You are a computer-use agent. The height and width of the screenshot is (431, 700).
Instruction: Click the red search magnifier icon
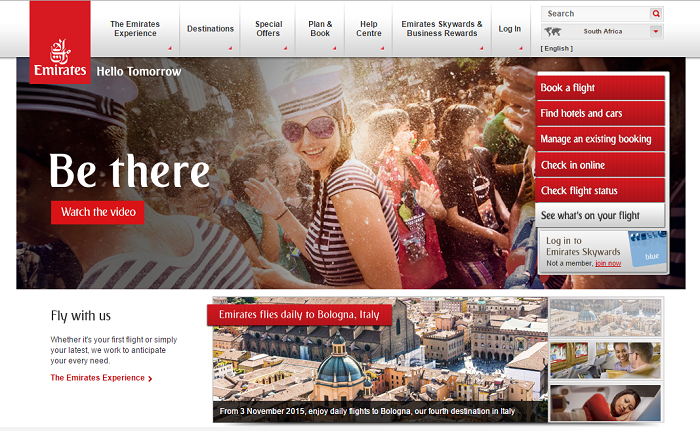(x=656, y=14)
